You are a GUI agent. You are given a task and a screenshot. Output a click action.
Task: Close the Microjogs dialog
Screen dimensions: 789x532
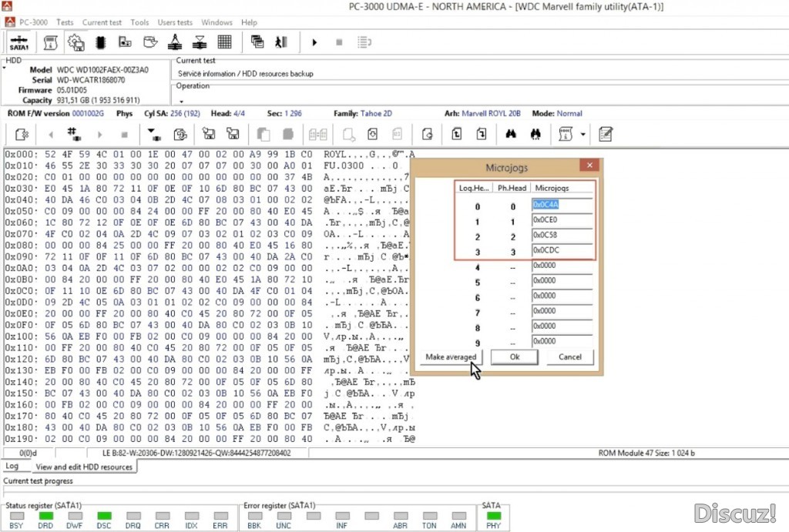[589, 165]
